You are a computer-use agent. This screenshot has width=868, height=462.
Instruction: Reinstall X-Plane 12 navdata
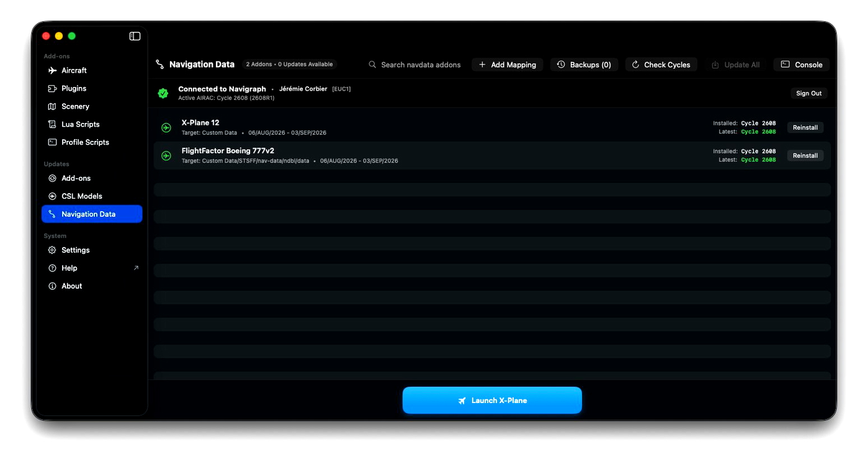[805, 127]
